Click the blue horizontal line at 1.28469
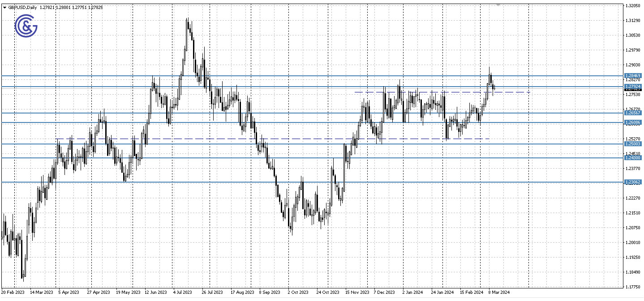Viewport: 644px width, 301px height. tap(313, 75)
